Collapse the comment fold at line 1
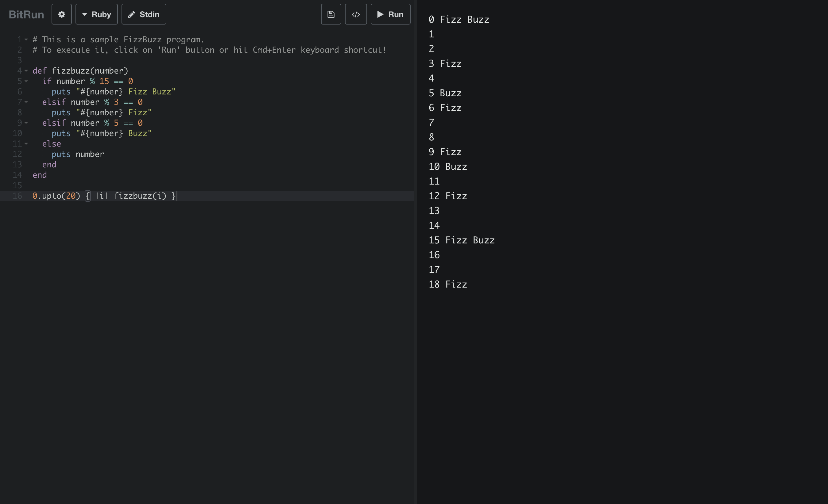Image resolution: width=828 pixels, height=504 pixels. point(26,40)
